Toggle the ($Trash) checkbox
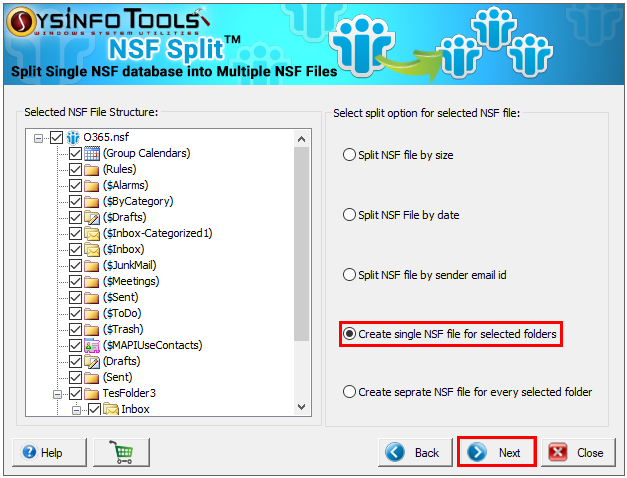The height and width of the screenshot is (478, 627). [x=76, y=330]
